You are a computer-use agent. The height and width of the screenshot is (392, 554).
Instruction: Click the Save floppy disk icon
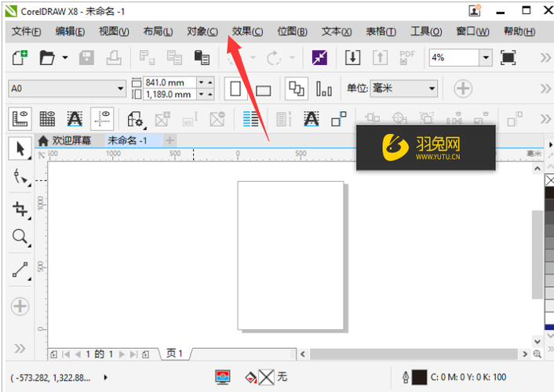(86, 57)
